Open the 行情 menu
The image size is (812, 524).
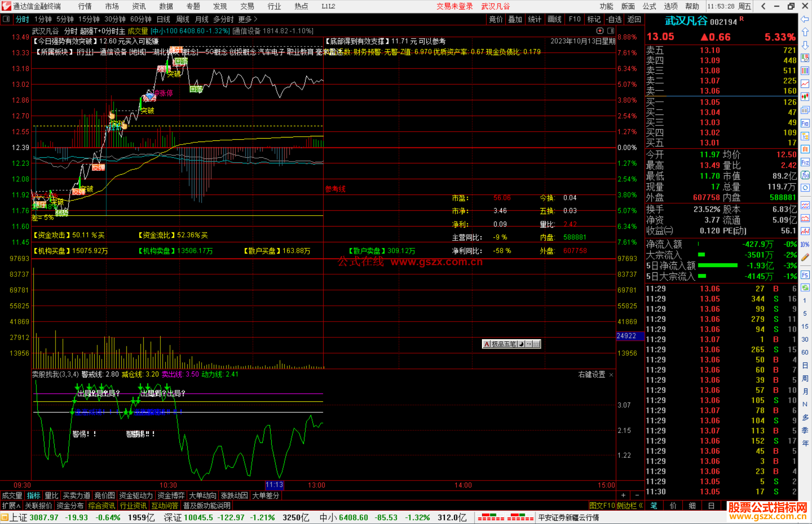pos(85,6)
